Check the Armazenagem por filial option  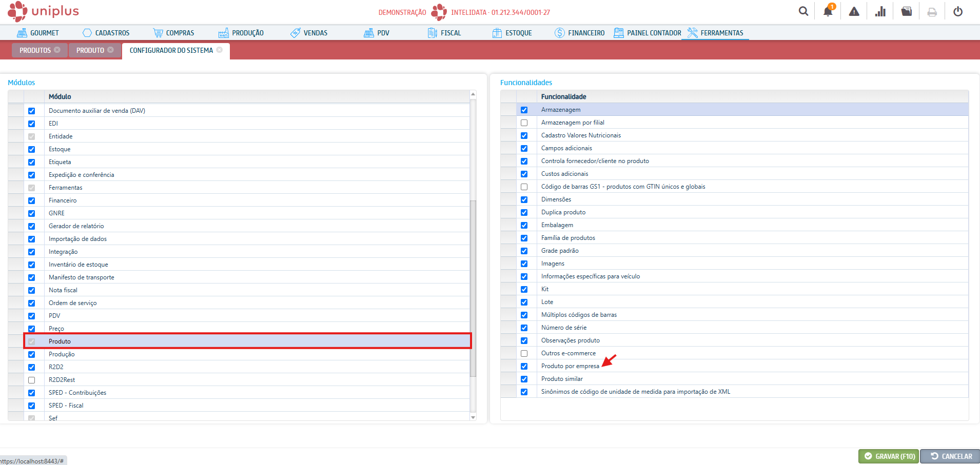[x=524, y=123]
